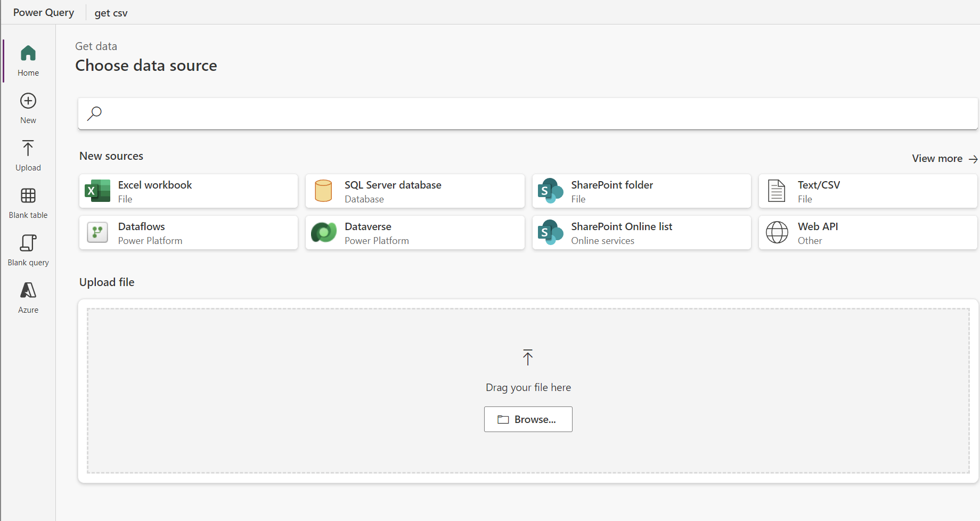Click the 'Get data' breadcrumb text
980x521 pixels.
96,46
